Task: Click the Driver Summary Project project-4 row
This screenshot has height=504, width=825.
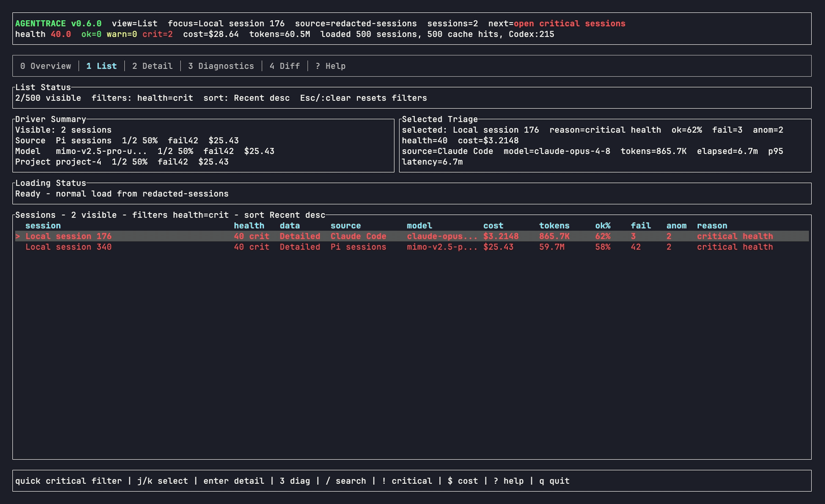Action: coord(122,162)
